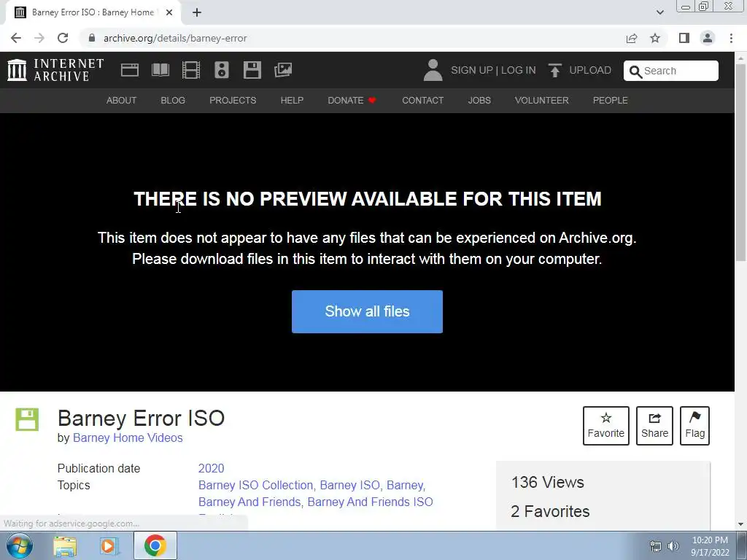The height and width of the screenshot is (560, 747).
Task: Open the PROJECTS menu item
Action: tap(233, 101)
